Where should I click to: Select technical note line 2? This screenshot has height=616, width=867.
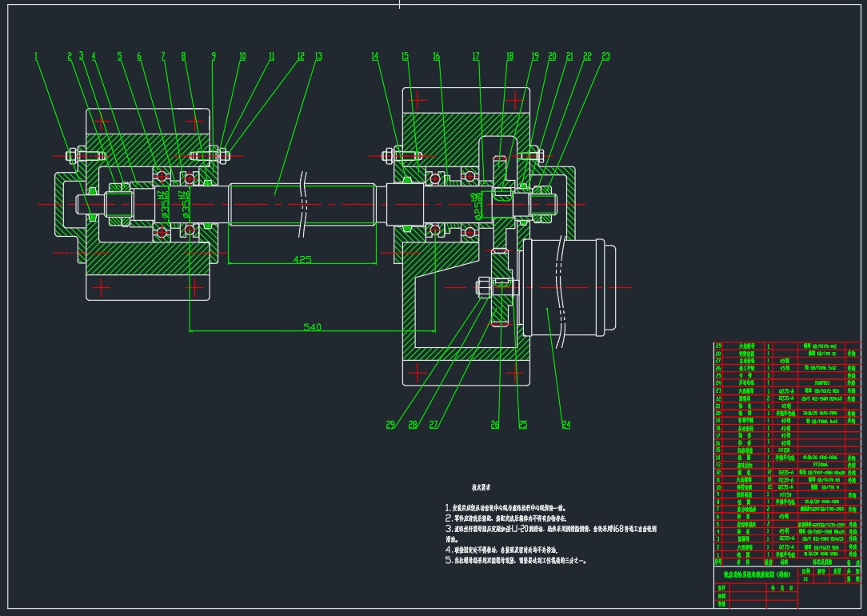tap(506, 518)
